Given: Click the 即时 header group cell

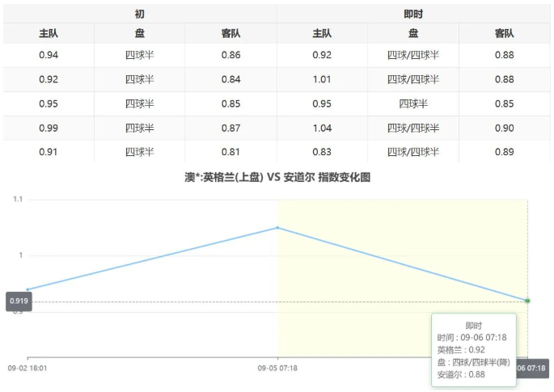Looking at the screenshot, I should point(413,14).
